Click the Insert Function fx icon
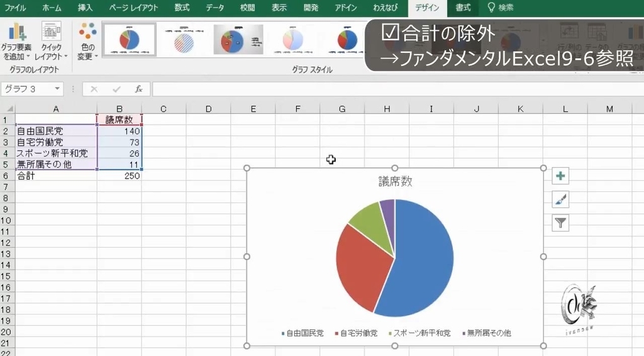 [139, 89]
